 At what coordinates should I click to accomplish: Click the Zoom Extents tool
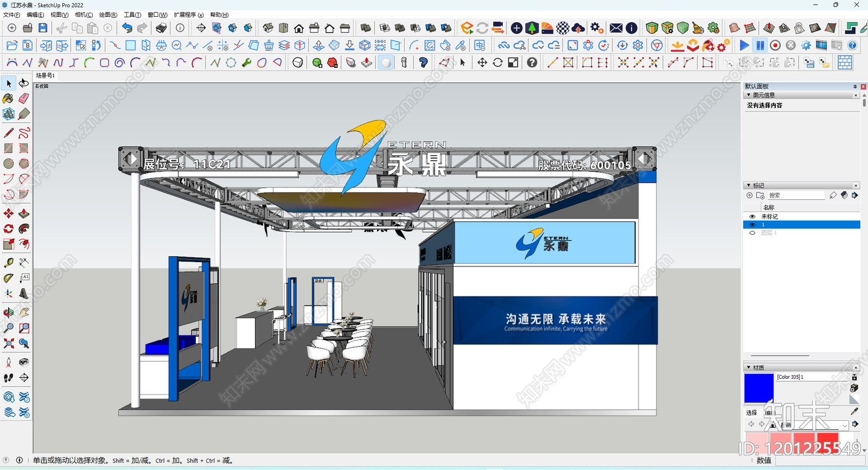(x=9, y=344)
